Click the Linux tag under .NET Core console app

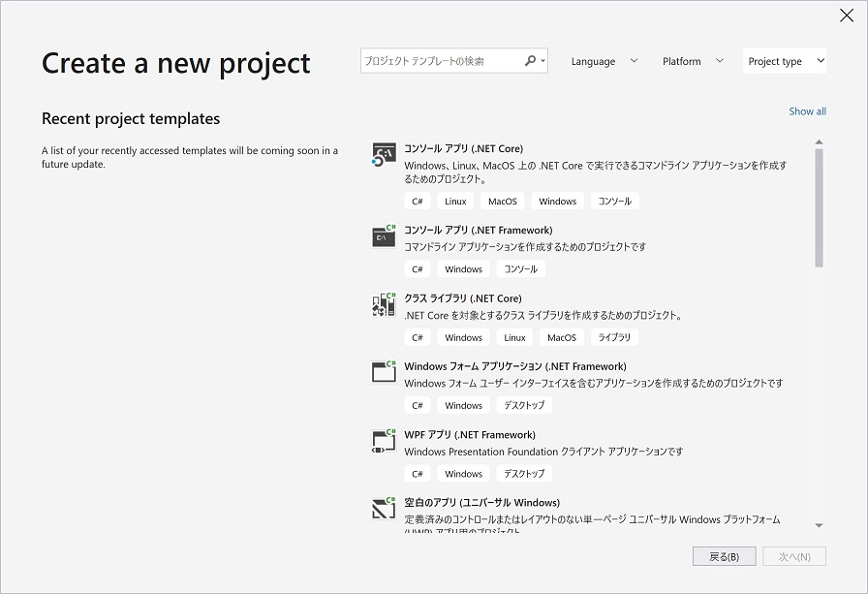pos(455,201)
